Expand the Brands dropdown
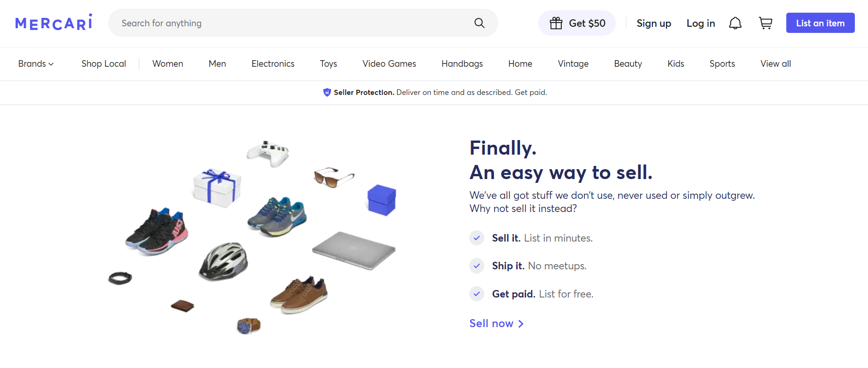868x368 pixels. (x=36, y=63)
